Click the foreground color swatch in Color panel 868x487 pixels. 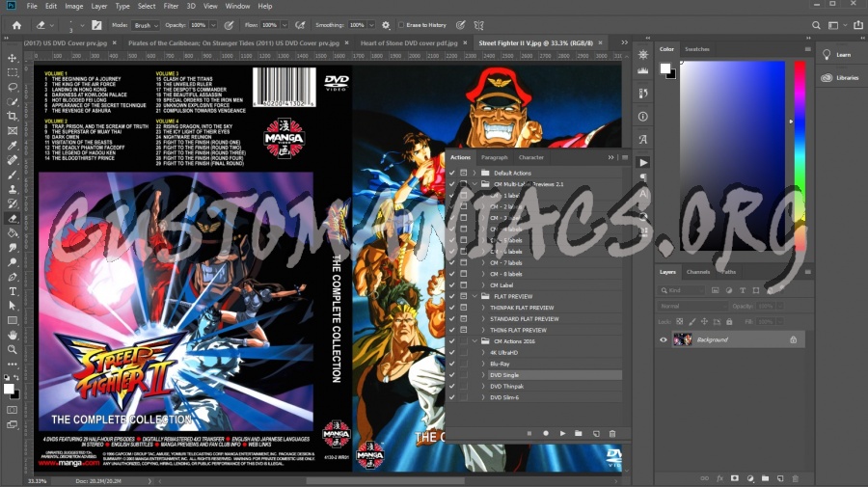(665, 68)
